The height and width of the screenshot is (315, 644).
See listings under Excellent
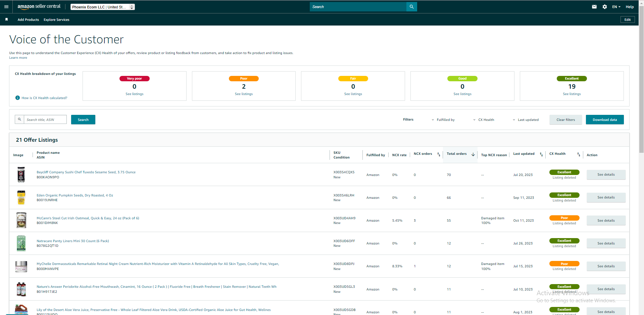(x=572, y=94)
